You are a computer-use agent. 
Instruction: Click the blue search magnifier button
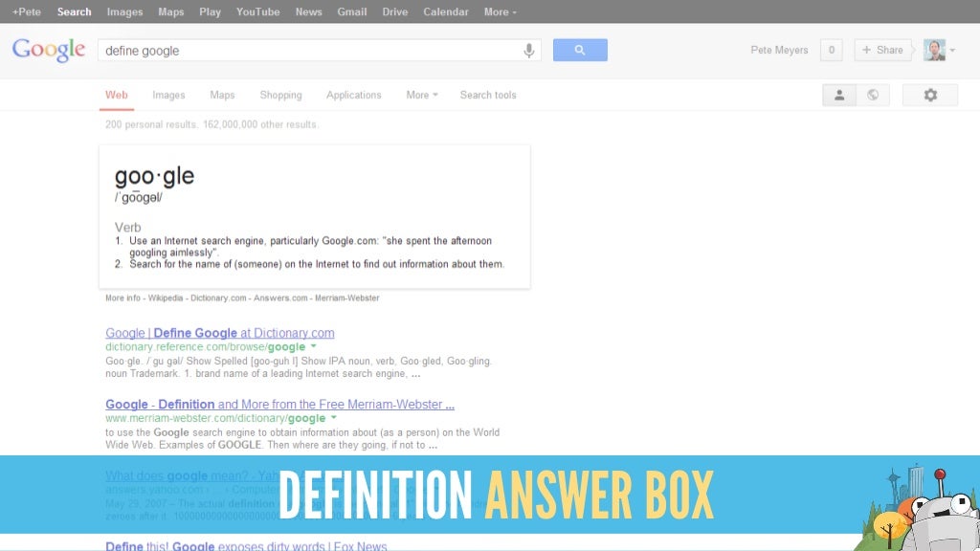click(x=580, y=50)
